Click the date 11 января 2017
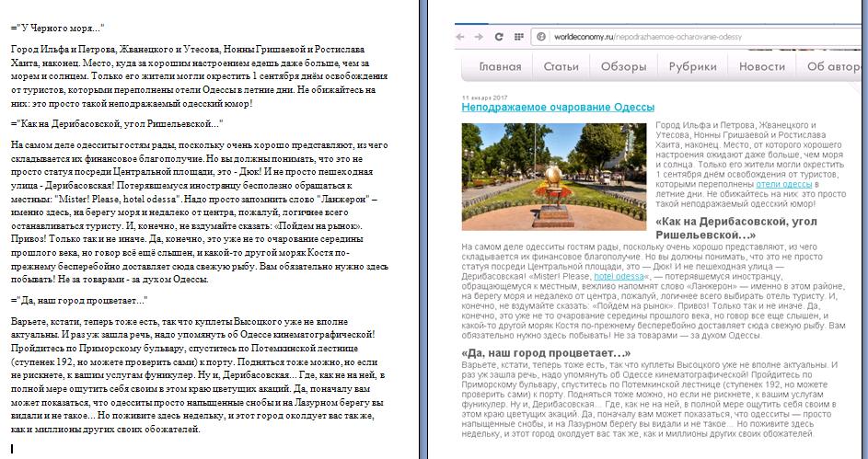Image resolution: width=868 pixels, height=459 pixels. [484, 98]
